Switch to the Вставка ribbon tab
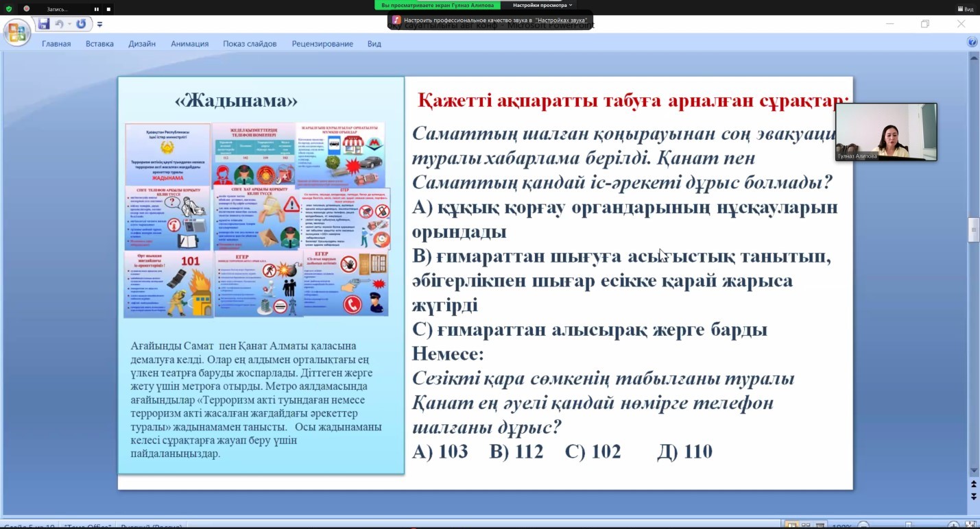Viewport: 980px width, 529px height. coord(99,44)
